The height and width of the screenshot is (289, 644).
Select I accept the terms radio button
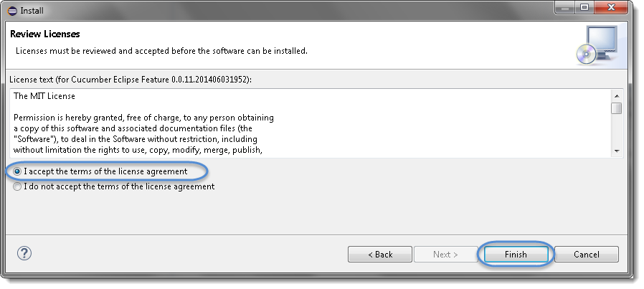tap(17, 171)
